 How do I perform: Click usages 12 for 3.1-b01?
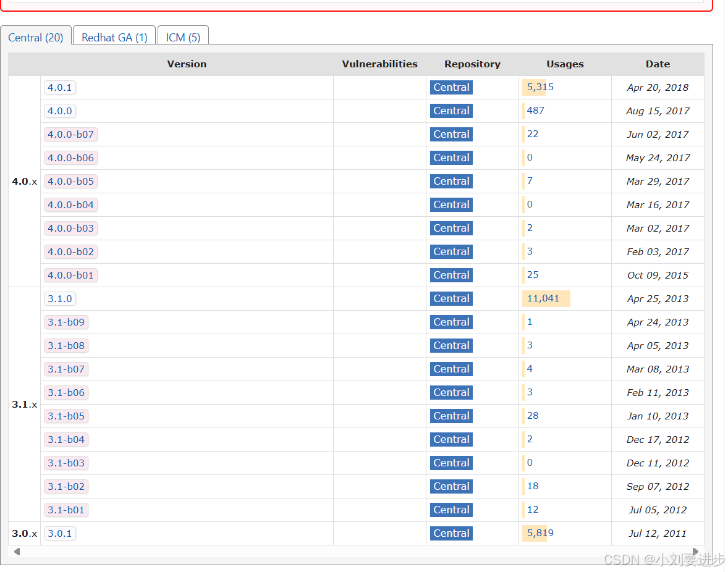[533, 510]
